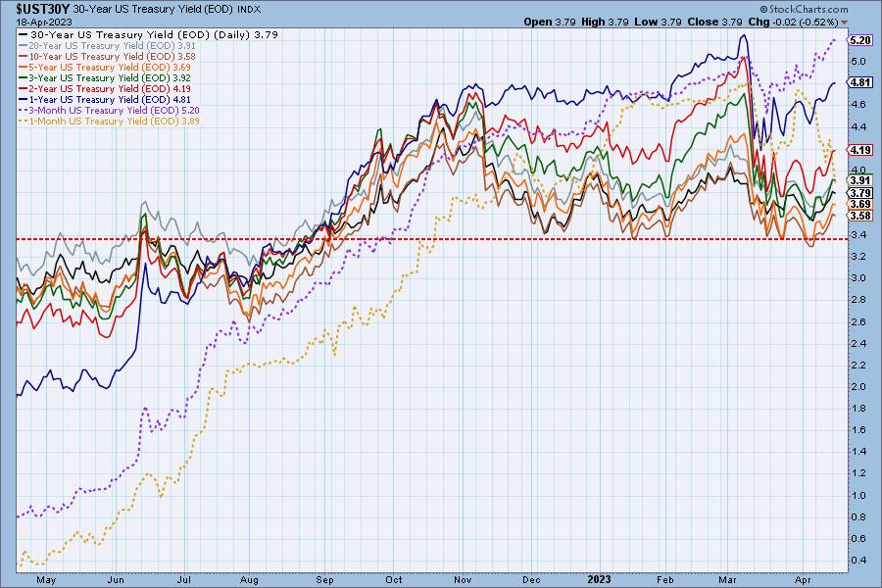The image size is (882, 588).
Task: Click the Aug label on the time axis
Action: pyautogui.click(x=249, y=579)
